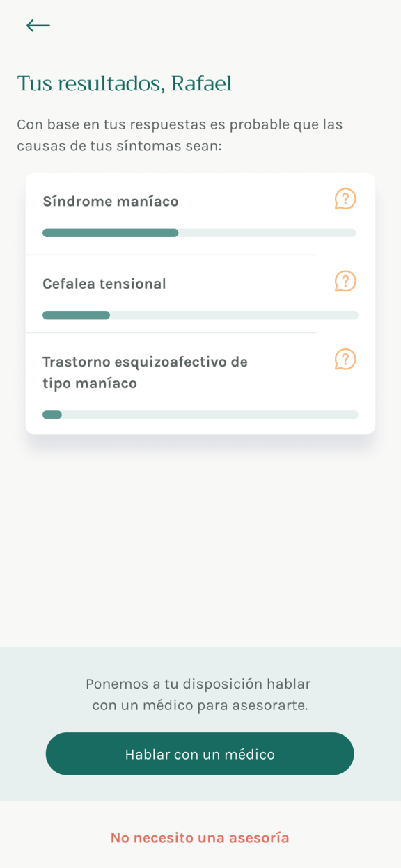
Task: Go back using the arrow icon
Action: pyautogui.click(x=38, y=26)
